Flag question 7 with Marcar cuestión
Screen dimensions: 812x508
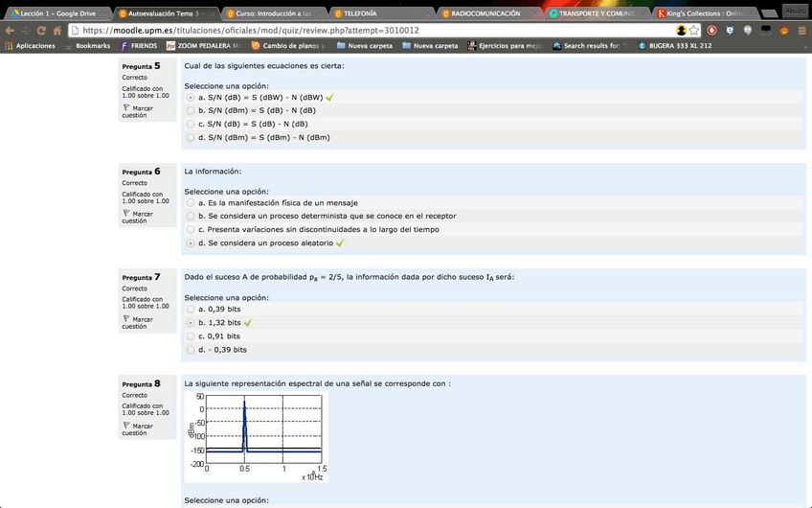pyautogui.click(x=142, y=322)
